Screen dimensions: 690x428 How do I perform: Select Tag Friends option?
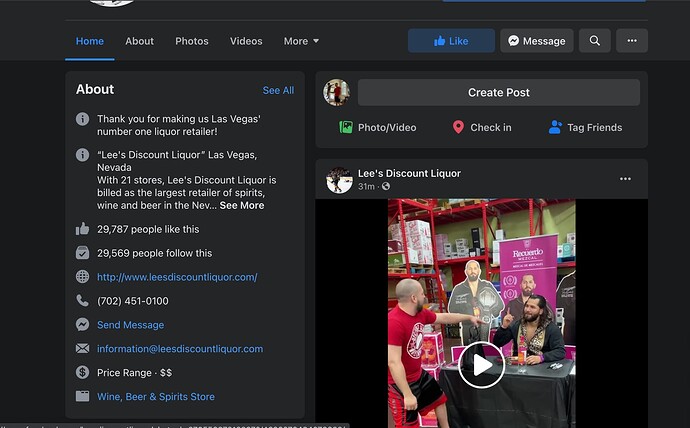pos(585,128)
